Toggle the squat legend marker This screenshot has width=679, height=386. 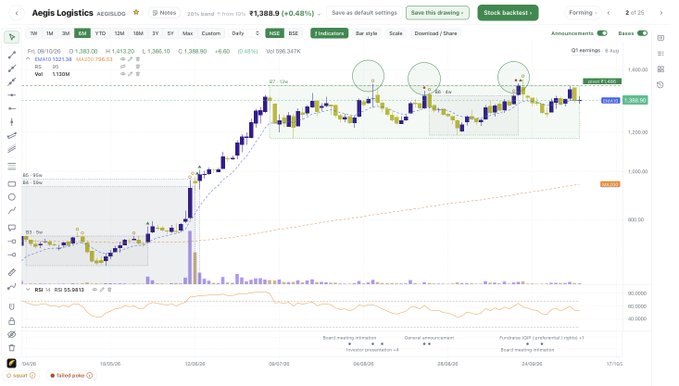coord(20,375)
